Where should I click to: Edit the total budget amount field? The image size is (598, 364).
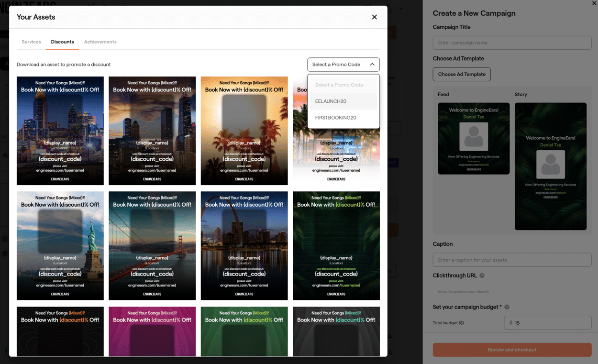547,323
